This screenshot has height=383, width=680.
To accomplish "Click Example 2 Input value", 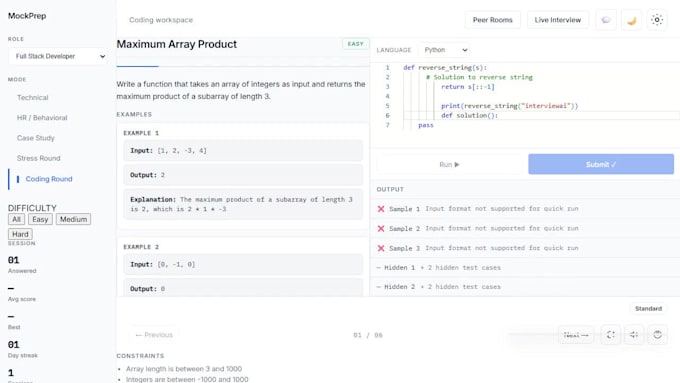I will pos(176,264).
